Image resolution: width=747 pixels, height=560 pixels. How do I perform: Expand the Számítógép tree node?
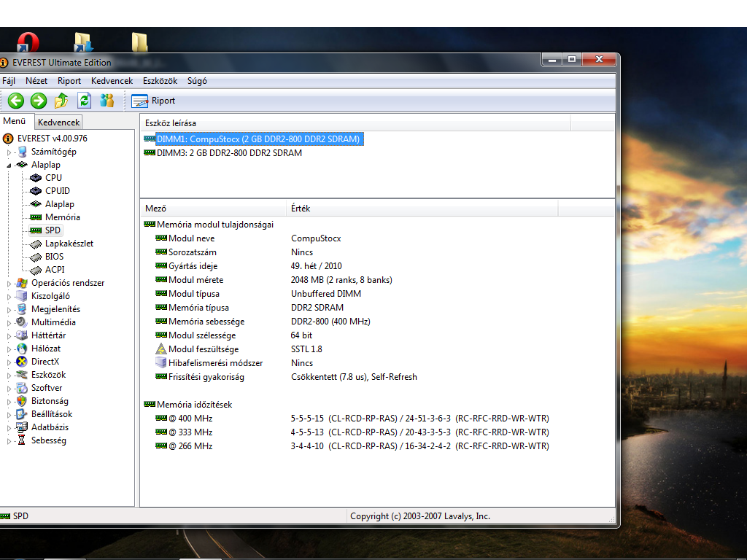click(9, 152)
